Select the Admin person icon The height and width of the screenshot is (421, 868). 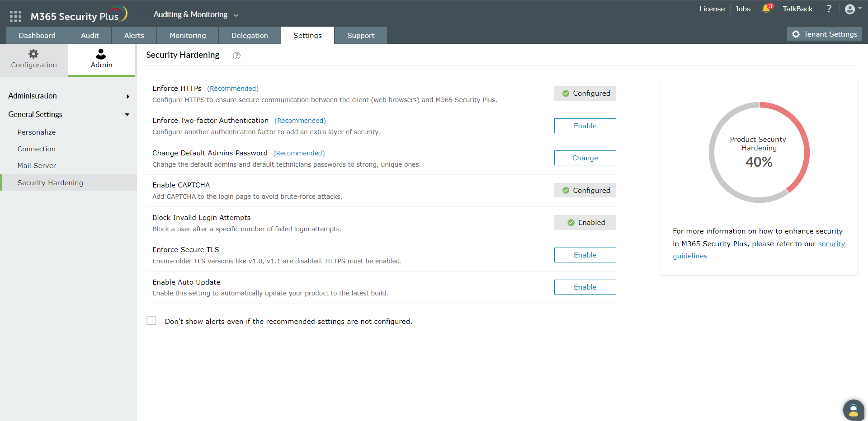(x=101, y=54)
